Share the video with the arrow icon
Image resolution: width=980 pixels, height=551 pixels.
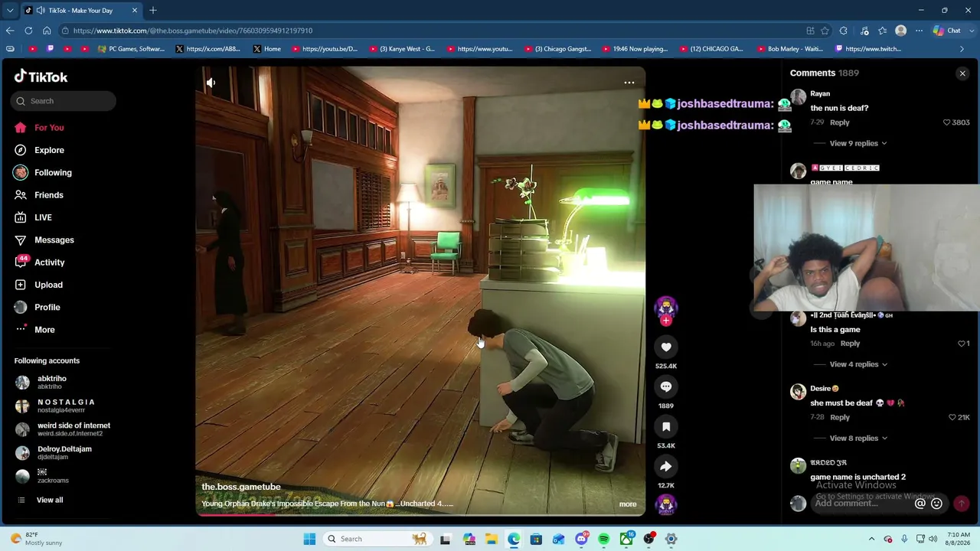point(666,467)
